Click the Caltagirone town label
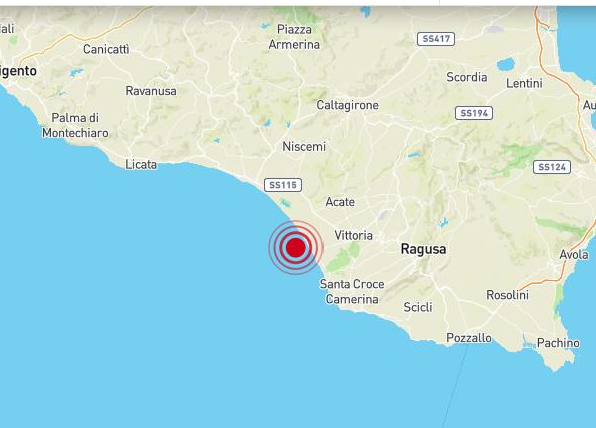Screen dimensions: 596x428 tap(347, 105)
